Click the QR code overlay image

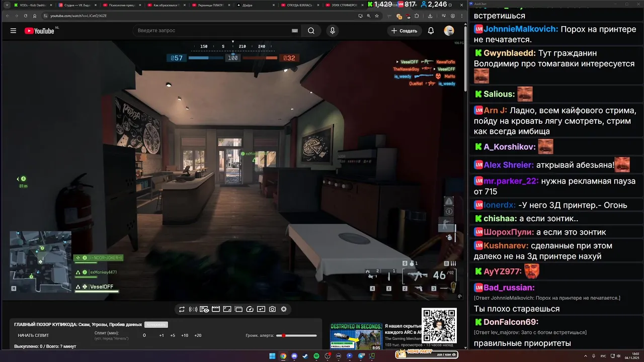(439, 325)
